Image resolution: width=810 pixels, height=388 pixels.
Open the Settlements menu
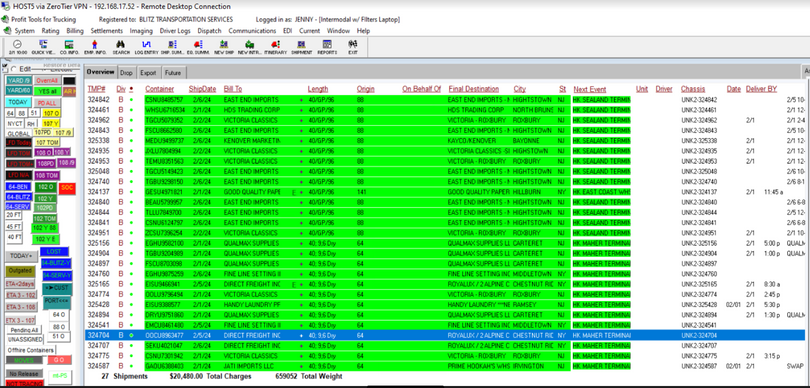pyautogui.click(x=107, y=31)
